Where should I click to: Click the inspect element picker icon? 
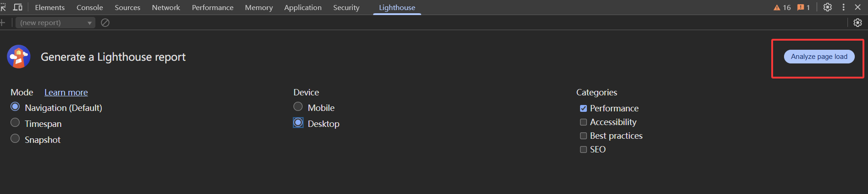[3, 7]
